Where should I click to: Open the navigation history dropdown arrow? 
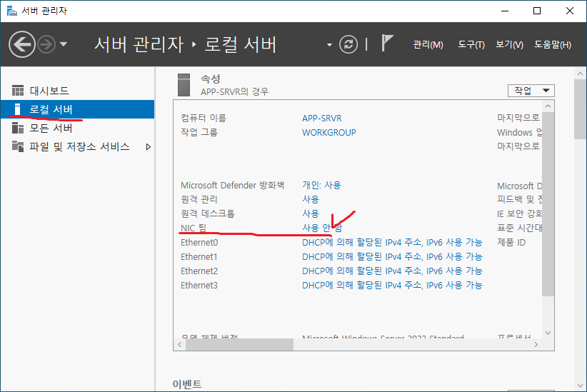point(64,44)
